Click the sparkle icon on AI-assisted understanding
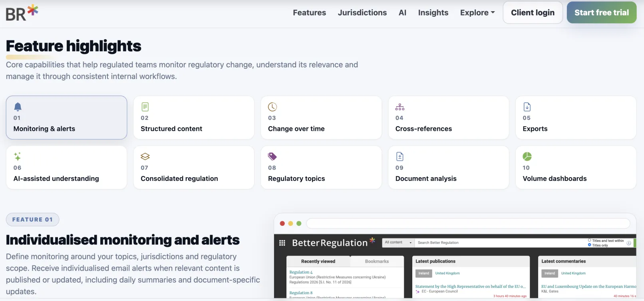 [17, 156]
